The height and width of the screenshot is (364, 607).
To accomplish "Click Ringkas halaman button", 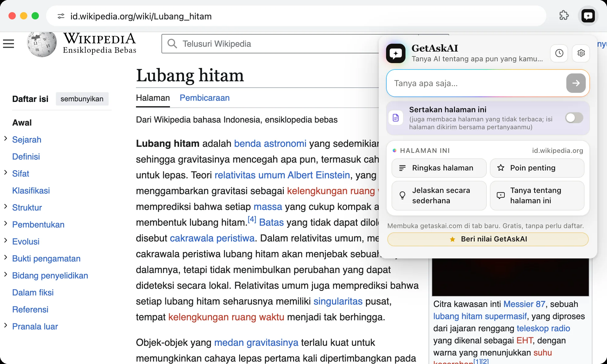I will coord(439,168).
